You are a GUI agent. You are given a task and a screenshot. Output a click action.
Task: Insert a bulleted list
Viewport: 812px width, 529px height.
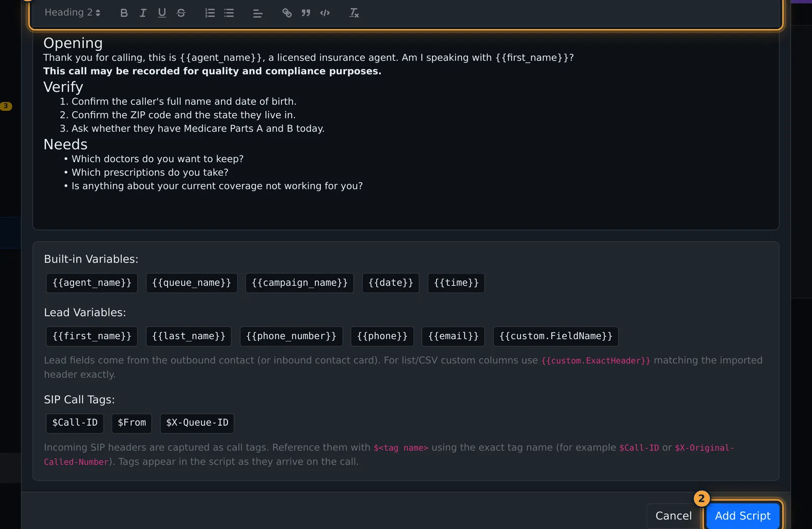(229, 13)
